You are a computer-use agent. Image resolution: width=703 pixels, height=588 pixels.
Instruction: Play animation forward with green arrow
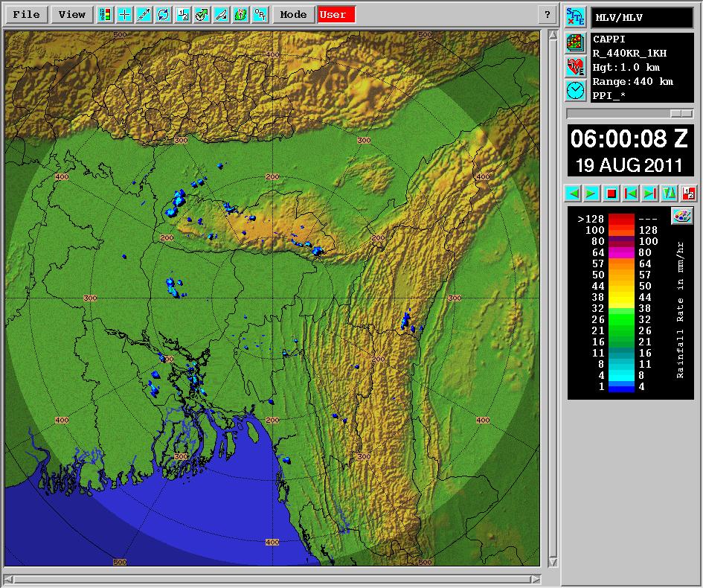[x=591, y=194]
